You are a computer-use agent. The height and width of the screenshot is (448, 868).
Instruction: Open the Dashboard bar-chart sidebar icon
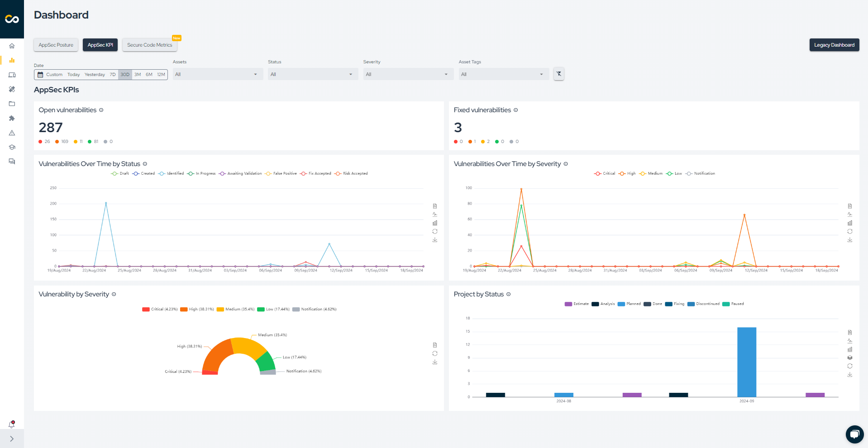point(12,60)
